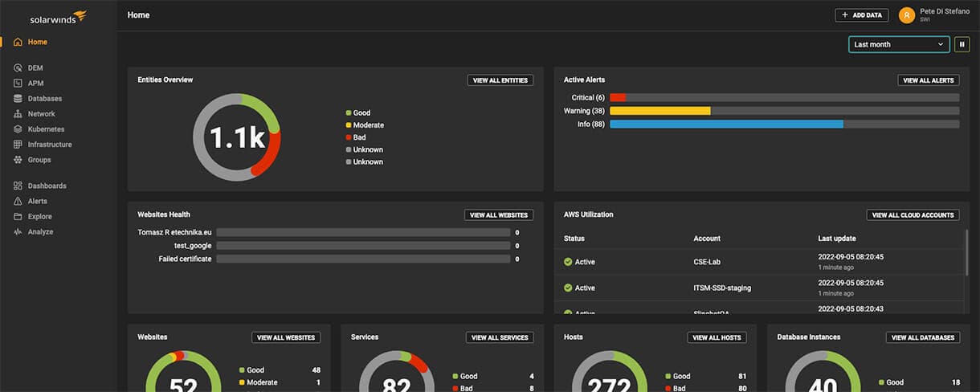
Task: Click the ADD DATA button
Action: coord(862,15)
